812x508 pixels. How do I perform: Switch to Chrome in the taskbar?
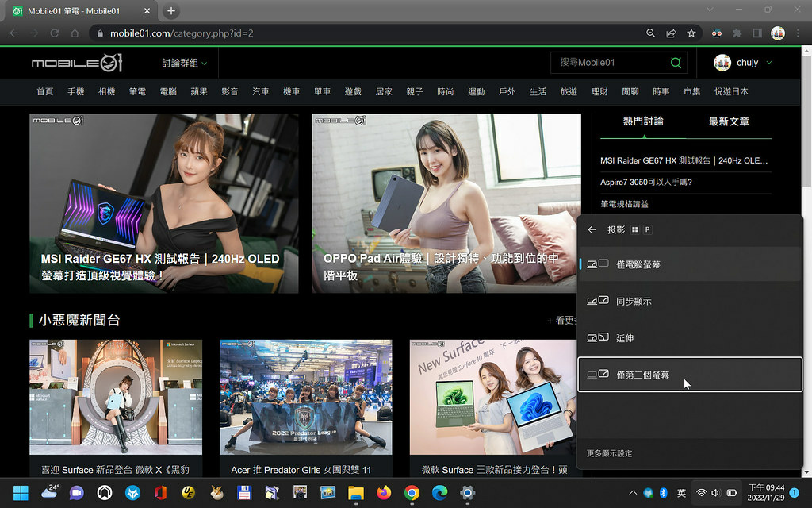click(412, 492)
